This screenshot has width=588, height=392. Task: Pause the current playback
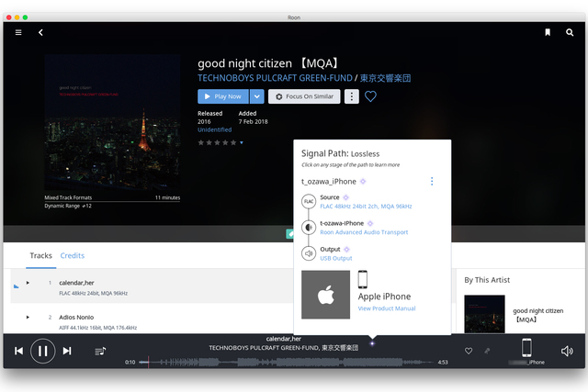tap(43, 351)
